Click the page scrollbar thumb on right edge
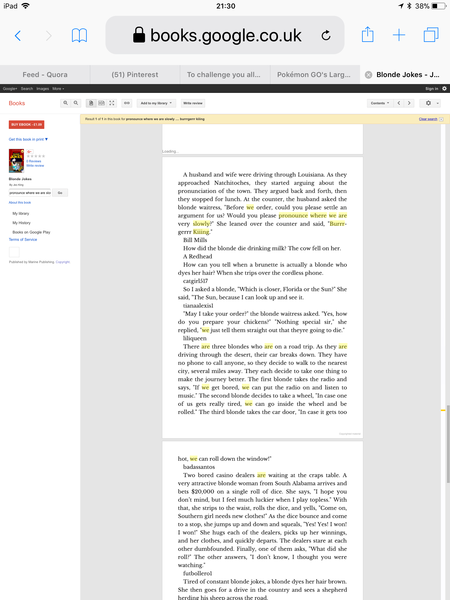Image resolution: width=450 pixels, height=600 pixels. pos(448,444)
